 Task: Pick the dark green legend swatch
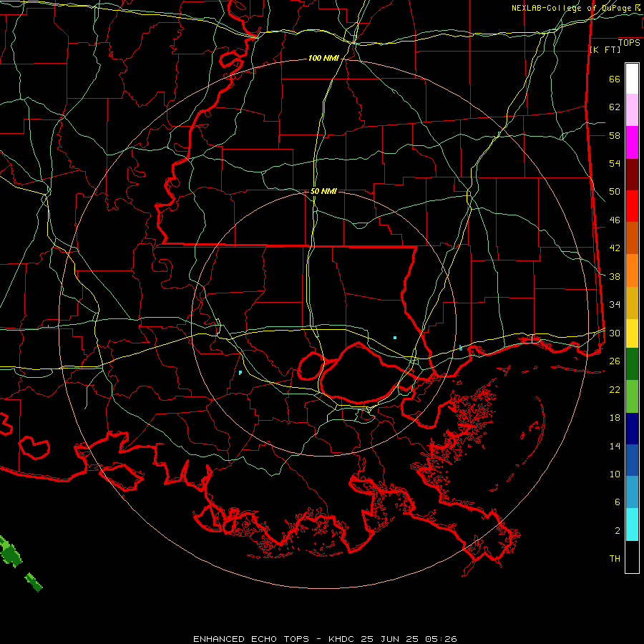click(x=632, y=364)
